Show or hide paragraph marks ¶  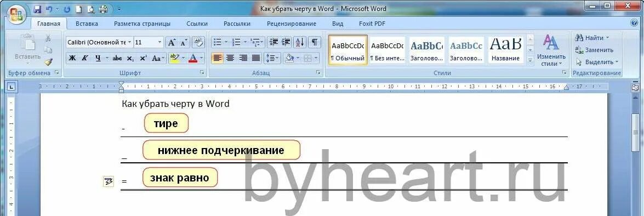click(x=314, y=42)
